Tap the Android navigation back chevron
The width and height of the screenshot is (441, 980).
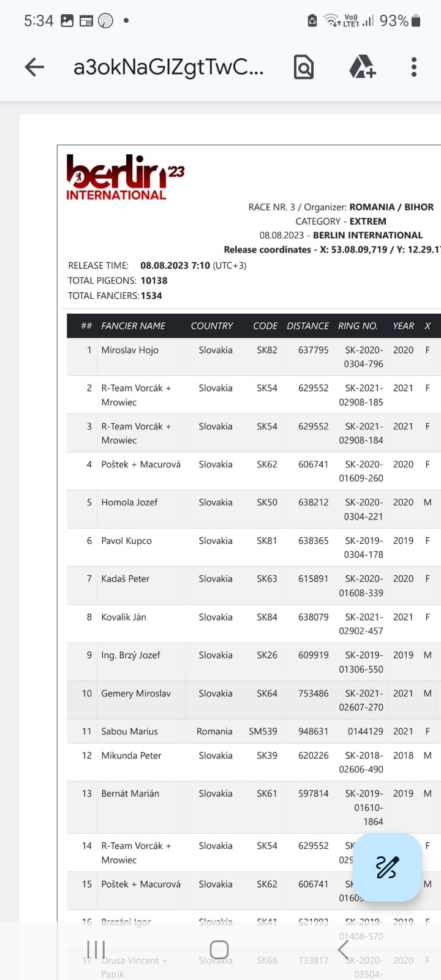tap(343, 950)
